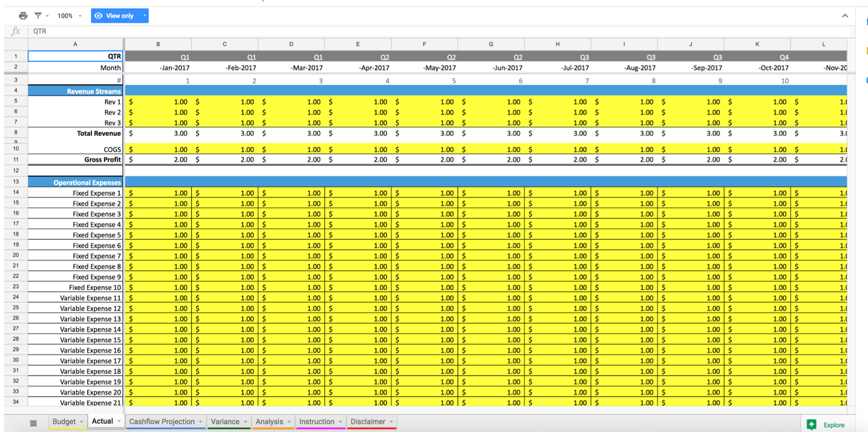
Task: Click the Q4 quarter header cell
Action: click(757, 57)
